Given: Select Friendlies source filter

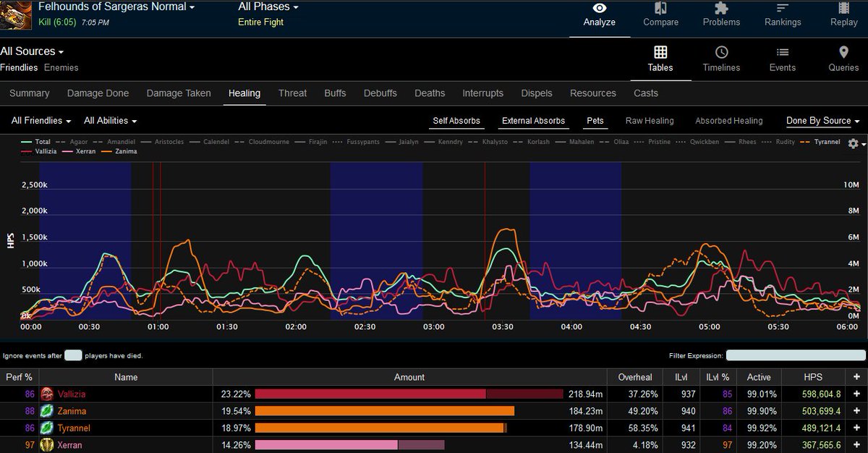Looking at the screenshot, I should point(19,67).
